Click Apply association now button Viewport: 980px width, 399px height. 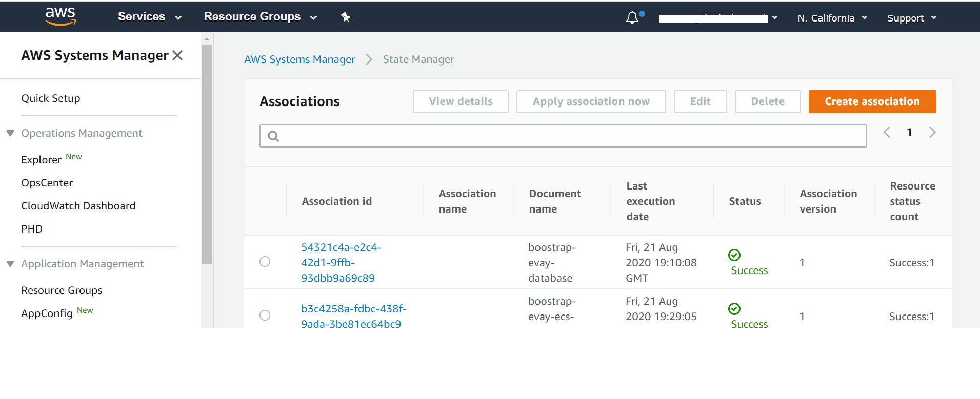tap(591, 101)
